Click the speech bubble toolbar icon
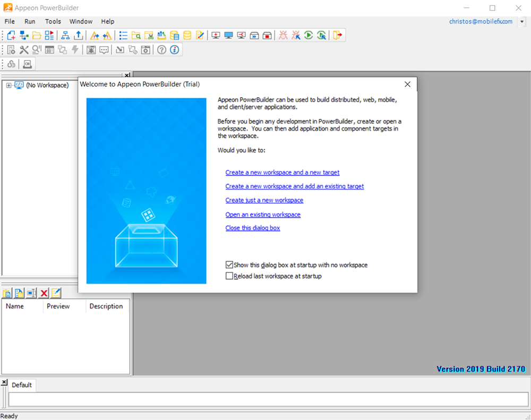Screen dimensions: 531x420 104,50
